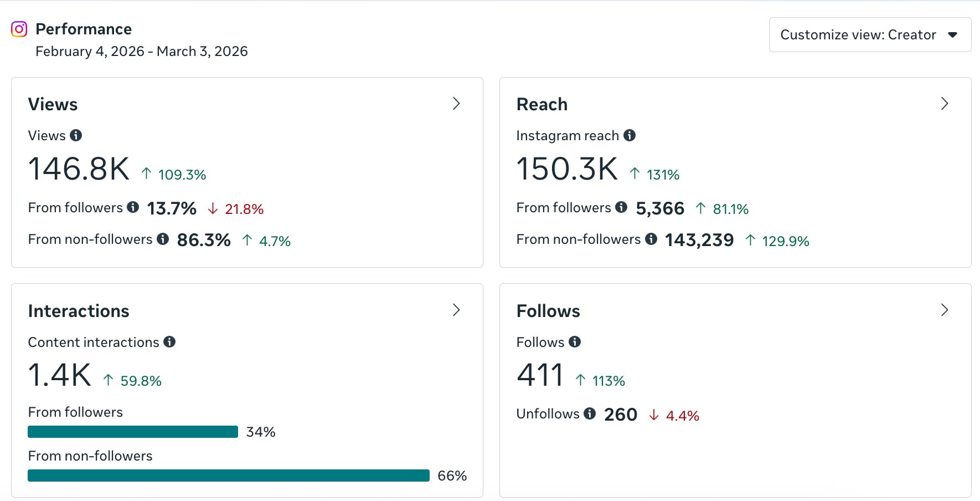
Task: Select the February 4 to March 3 date range
Action: (142, 51)
